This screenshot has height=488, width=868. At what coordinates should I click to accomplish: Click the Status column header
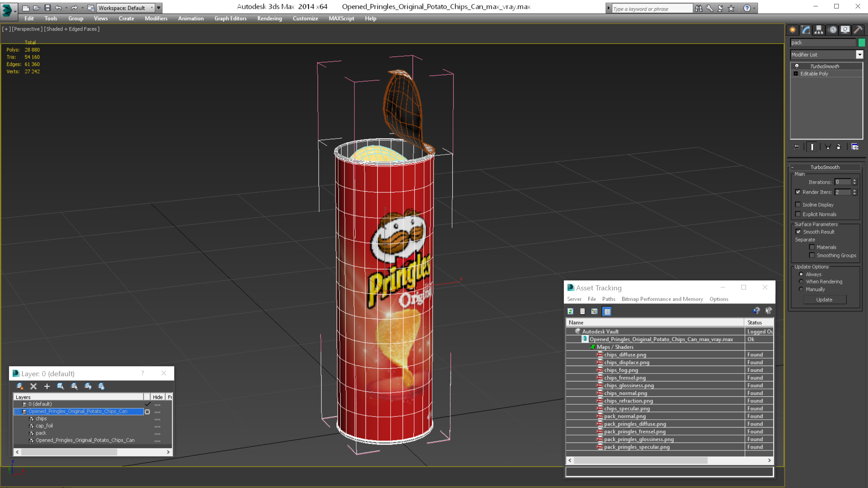[x=759, y=323]
